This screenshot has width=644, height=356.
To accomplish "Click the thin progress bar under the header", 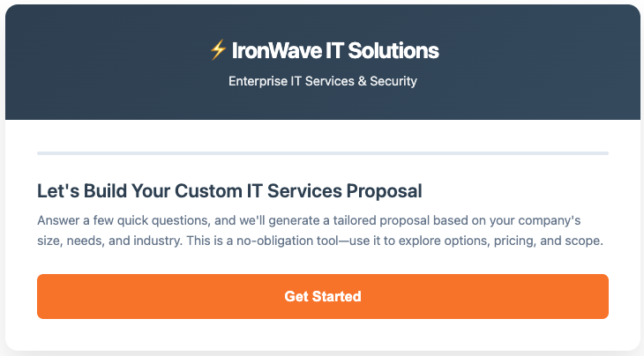I will tap(322, 153).
